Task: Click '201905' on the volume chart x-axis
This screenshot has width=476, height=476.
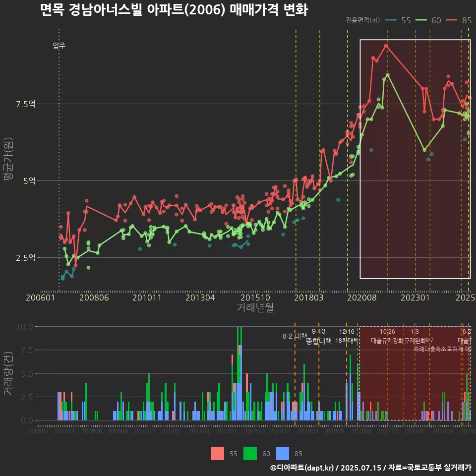Action: tap(334, 431)
